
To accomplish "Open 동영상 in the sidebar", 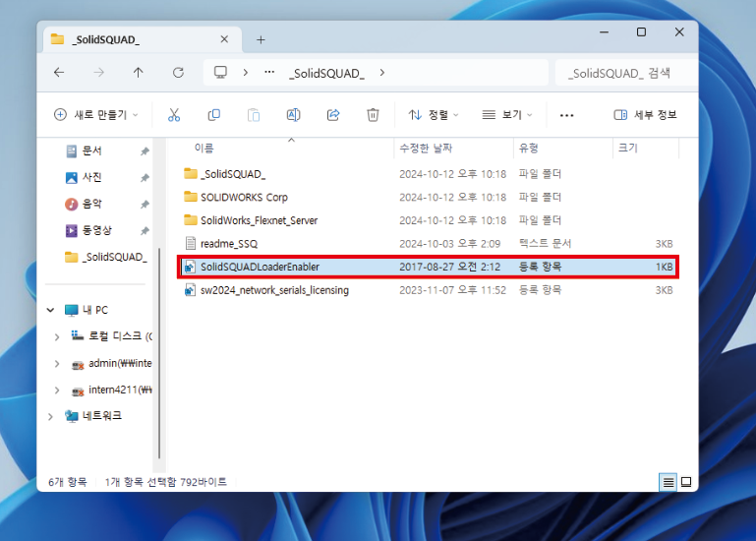I will click(x=96, y=230).
